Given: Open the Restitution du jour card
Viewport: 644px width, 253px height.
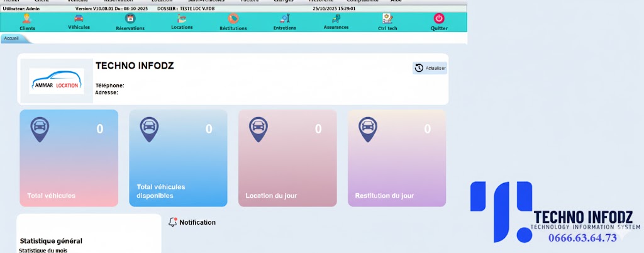Looking at the screenshot, I should 397,158.
